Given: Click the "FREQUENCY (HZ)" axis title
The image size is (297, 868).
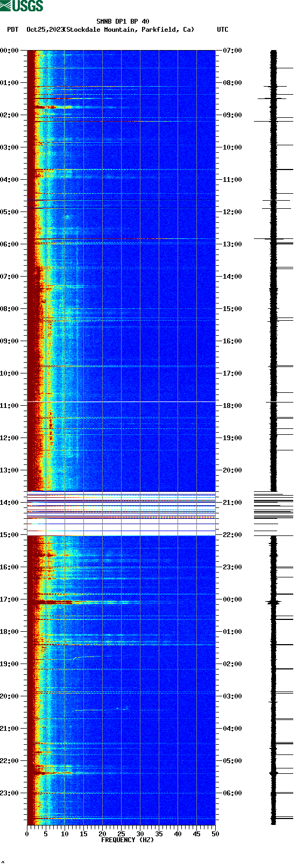Looking at the screenshot, I should 128,840.
